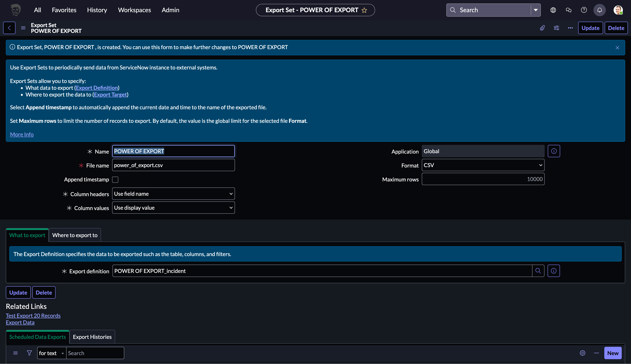Open list gear personalization icon
The height and width of the screenshot is (364, 631).
582,353
